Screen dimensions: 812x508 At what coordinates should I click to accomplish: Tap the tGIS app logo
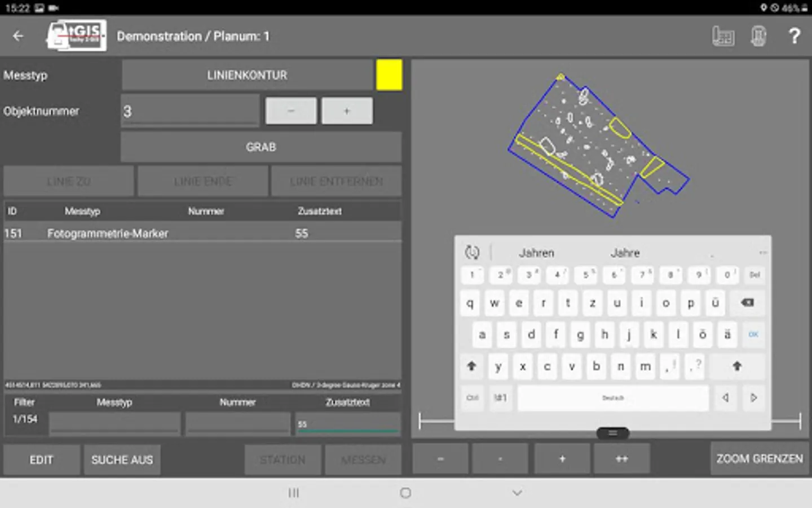click(76, 36)
